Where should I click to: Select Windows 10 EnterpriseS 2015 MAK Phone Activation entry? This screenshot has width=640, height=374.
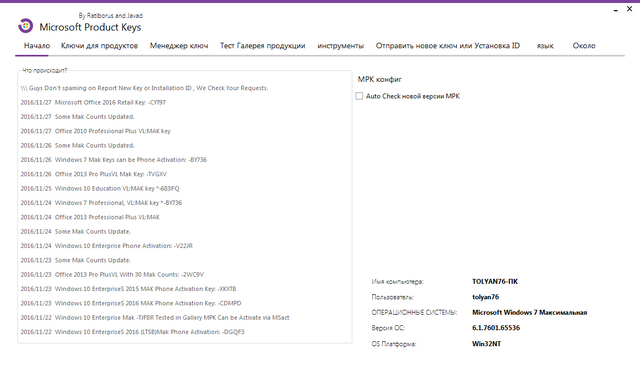coord(129,288)
